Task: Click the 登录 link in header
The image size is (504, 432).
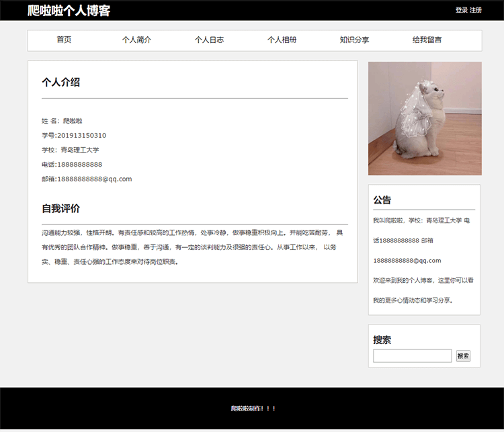Action: pos(461,10)
